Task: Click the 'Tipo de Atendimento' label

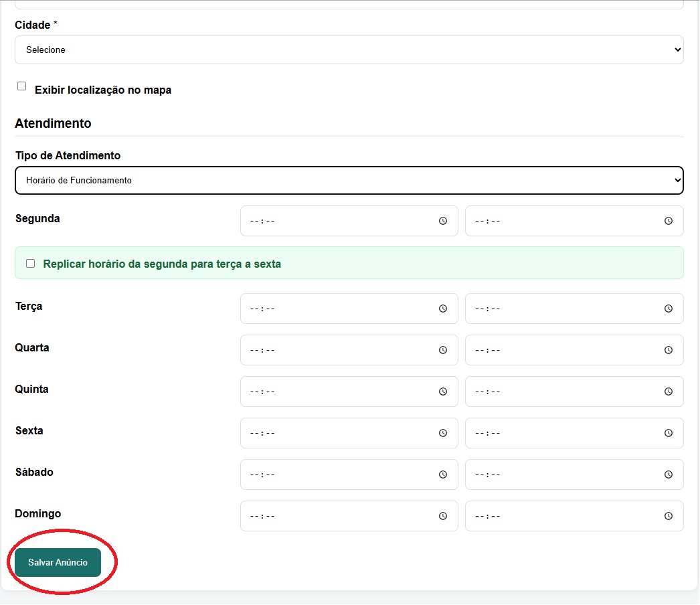Action: tap(68, 155)
